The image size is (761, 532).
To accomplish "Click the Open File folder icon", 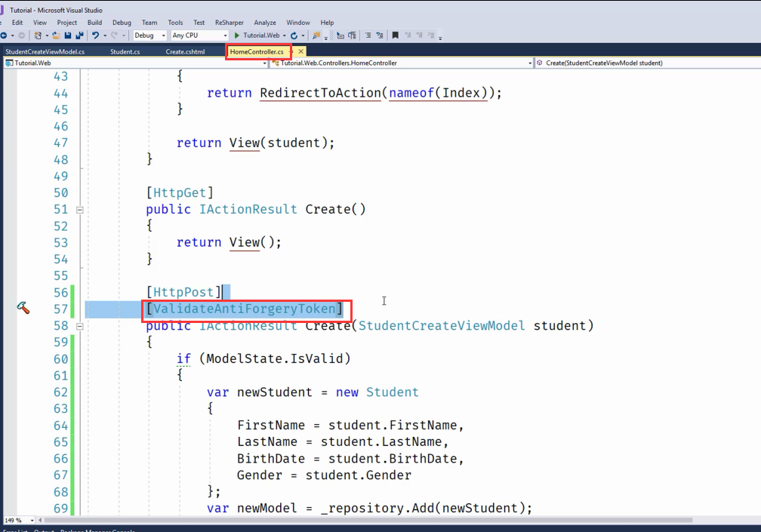I will click(x=57, y=35).
